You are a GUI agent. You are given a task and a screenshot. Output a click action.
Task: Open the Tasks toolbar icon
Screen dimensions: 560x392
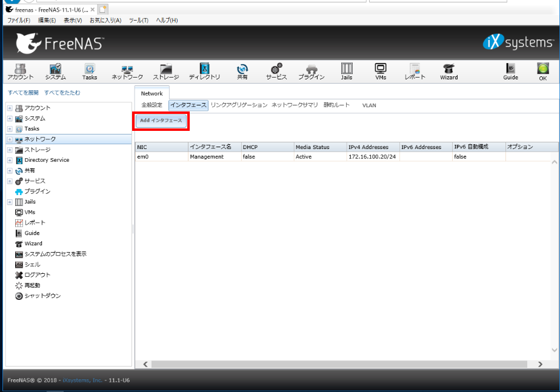tap(90, 71)
